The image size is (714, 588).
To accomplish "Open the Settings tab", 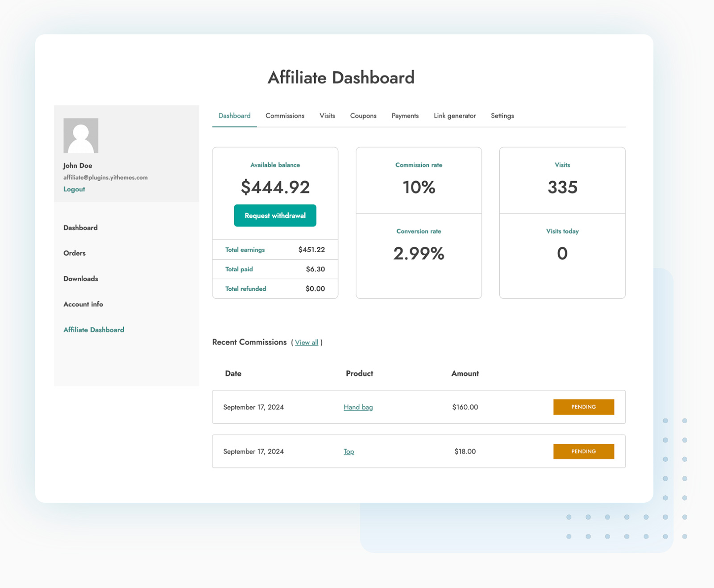I will (502, 116).
